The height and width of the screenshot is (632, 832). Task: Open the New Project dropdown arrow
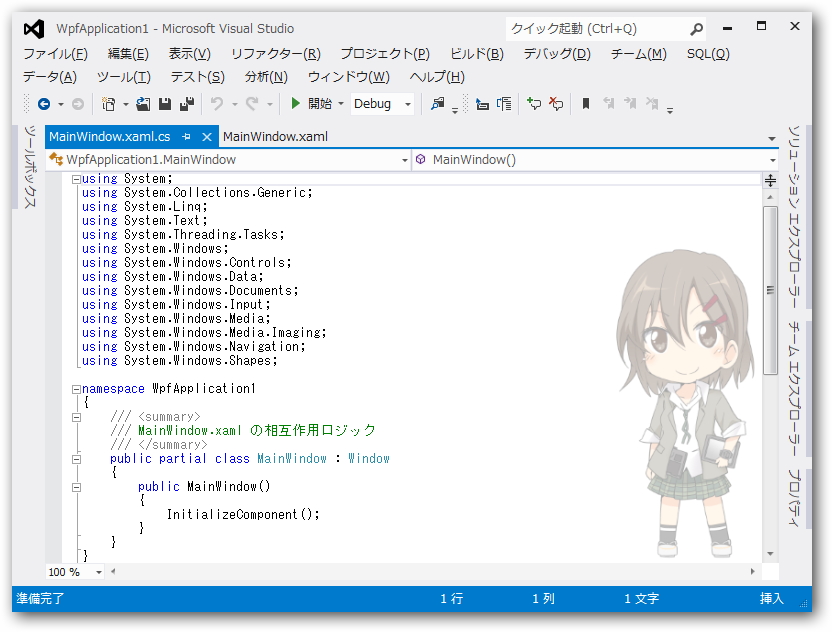(126, 105)
